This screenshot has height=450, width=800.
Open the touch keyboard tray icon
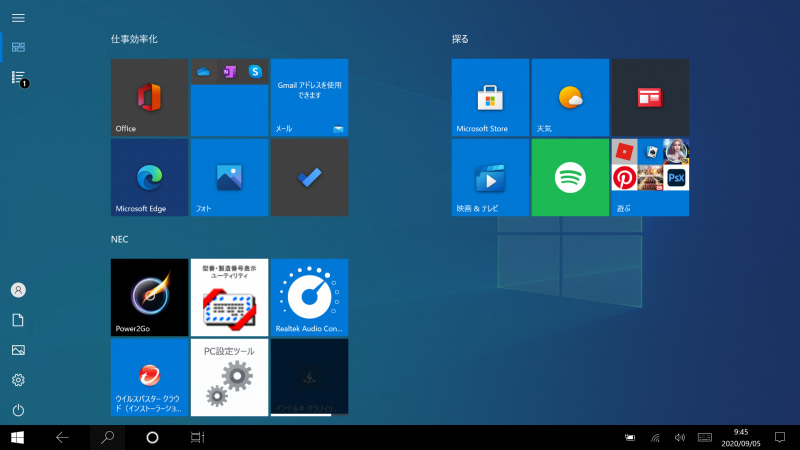(x=705, y=437)
